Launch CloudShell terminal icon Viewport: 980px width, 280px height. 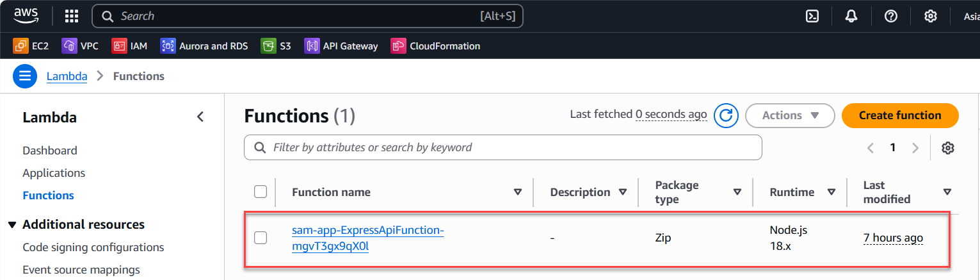[812, 16]
